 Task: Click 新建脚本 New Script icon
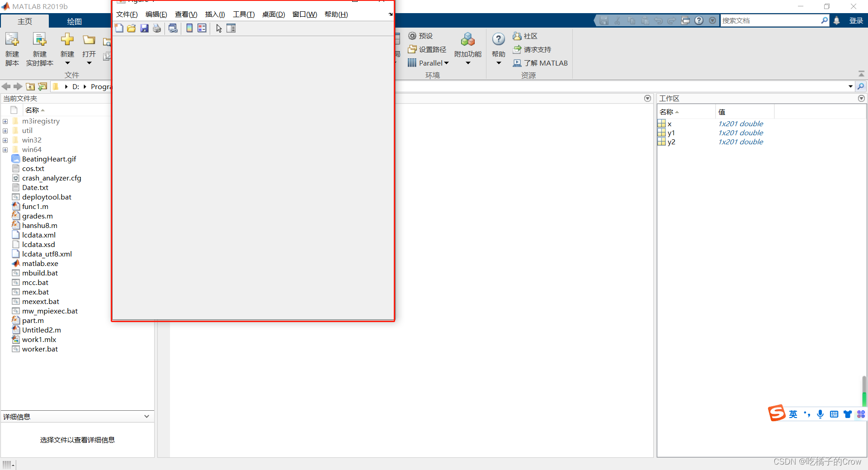[12, 40]
